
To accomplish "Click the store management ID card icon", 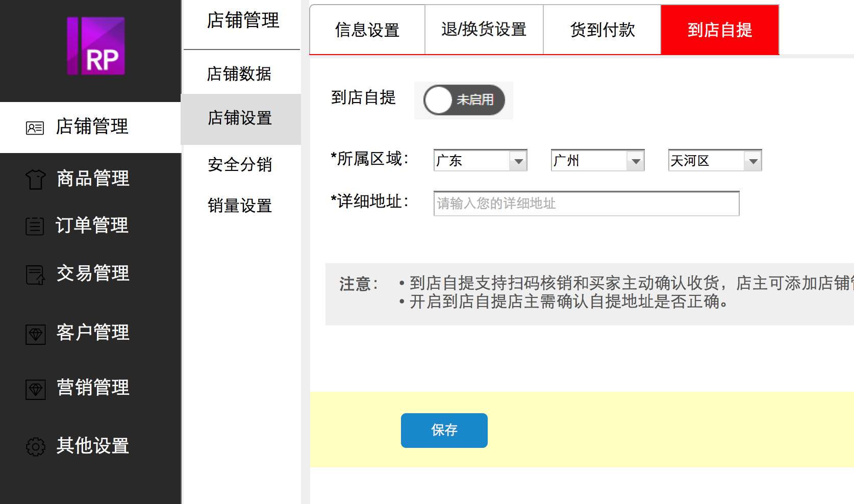I will tap(35, 128).
